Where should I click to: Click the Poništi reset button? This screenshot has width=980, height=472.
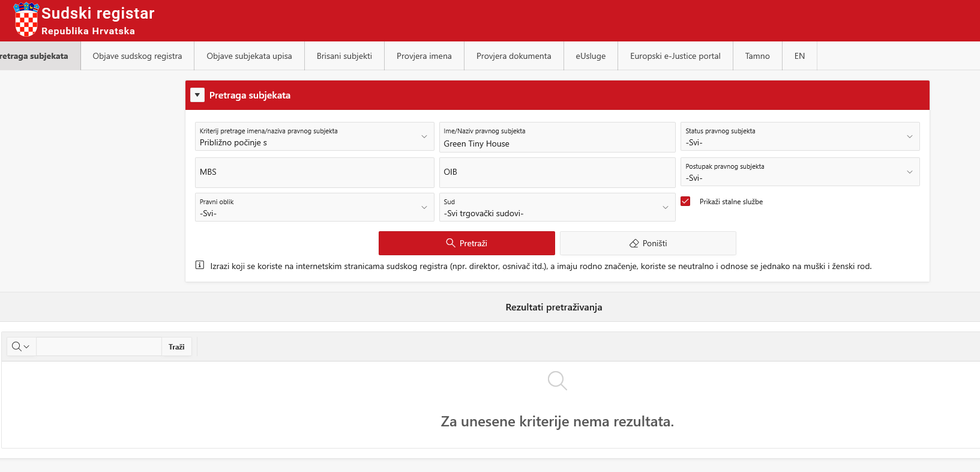tap(648, 243)
